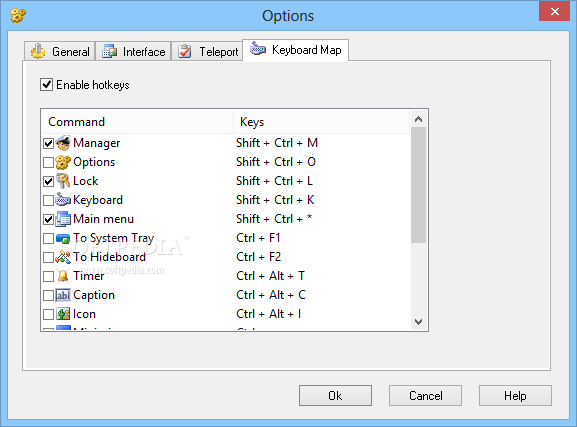Click the Manager captain icon
This screenshot has width=577, height=427.
(63, 143)
